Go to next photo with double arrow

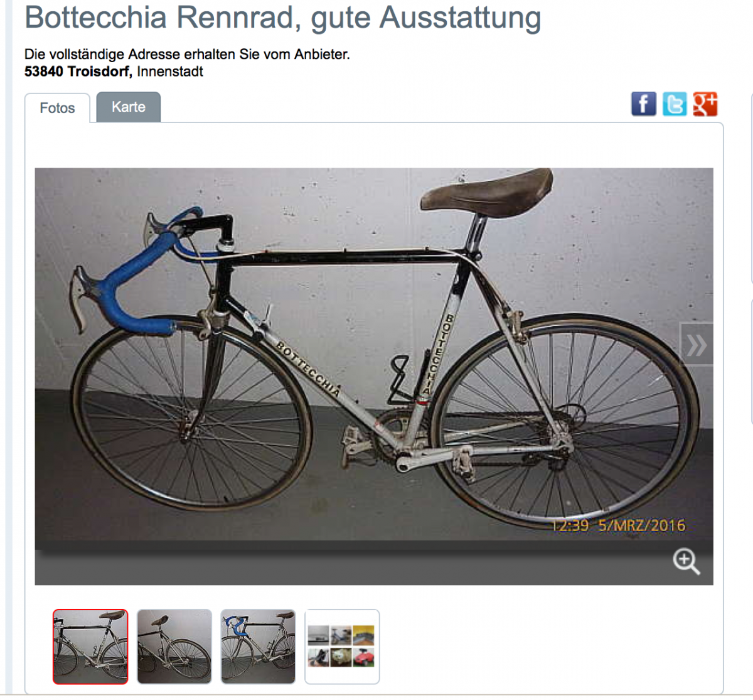[697, 344]
